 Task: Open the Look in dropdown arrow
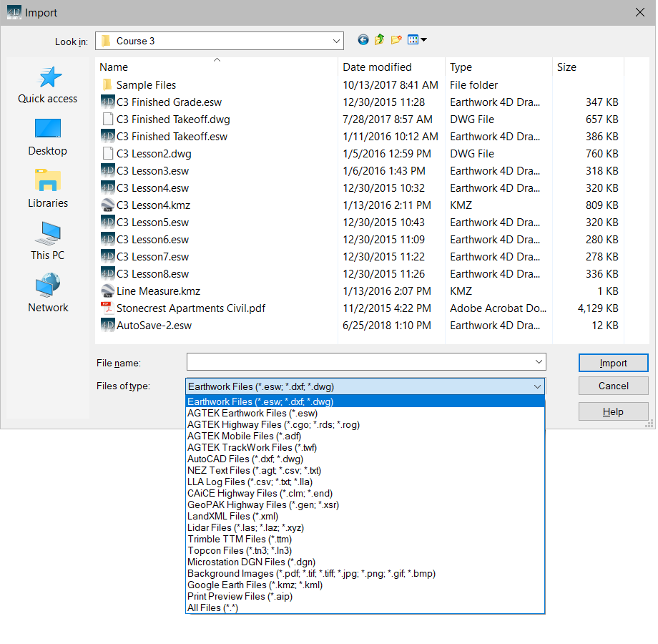pos(336,41)
